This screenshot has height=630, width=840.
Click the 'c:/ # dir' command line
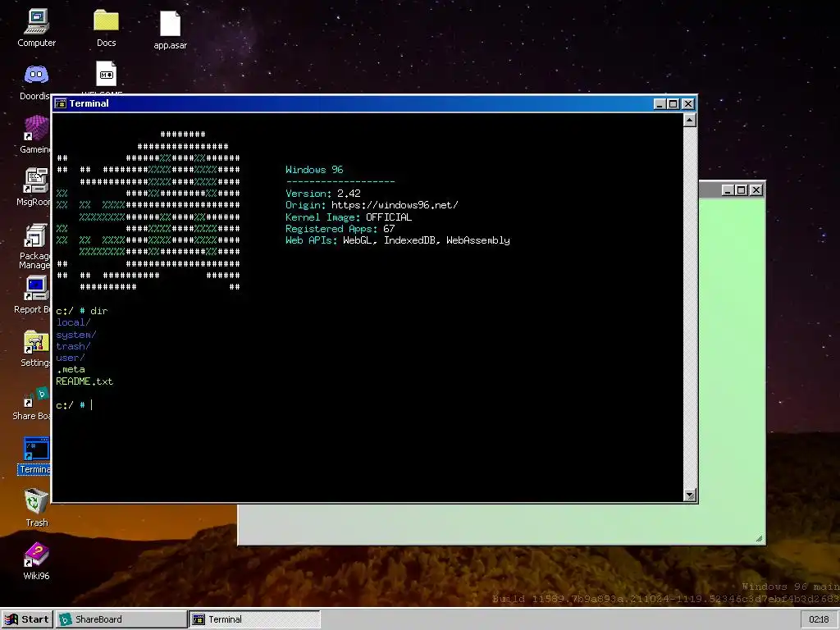click(x=82, y=311)
